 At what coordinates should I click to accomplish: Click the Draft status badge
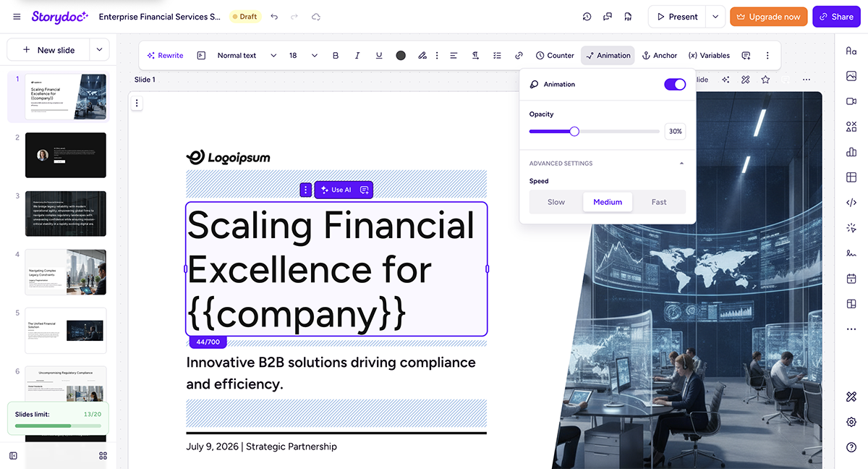pyautogui.click(x=244, y=17)
